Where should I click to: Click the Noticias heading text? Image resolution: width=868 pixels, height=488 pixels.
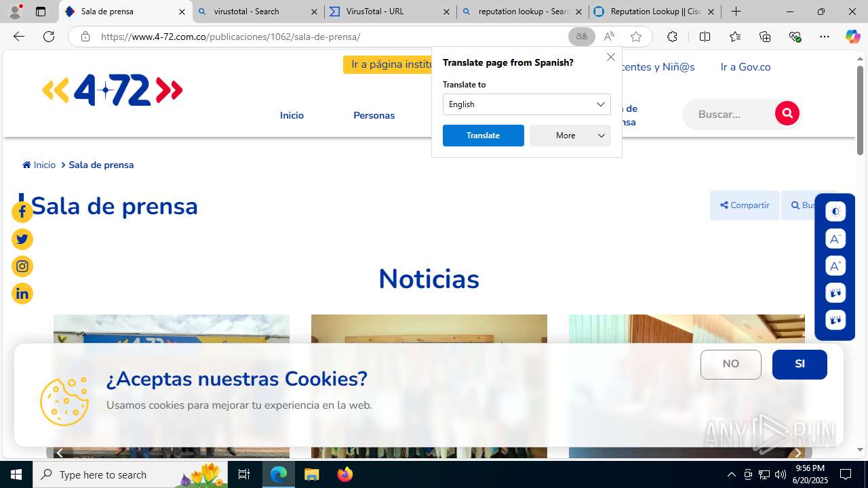pos(429,279)
